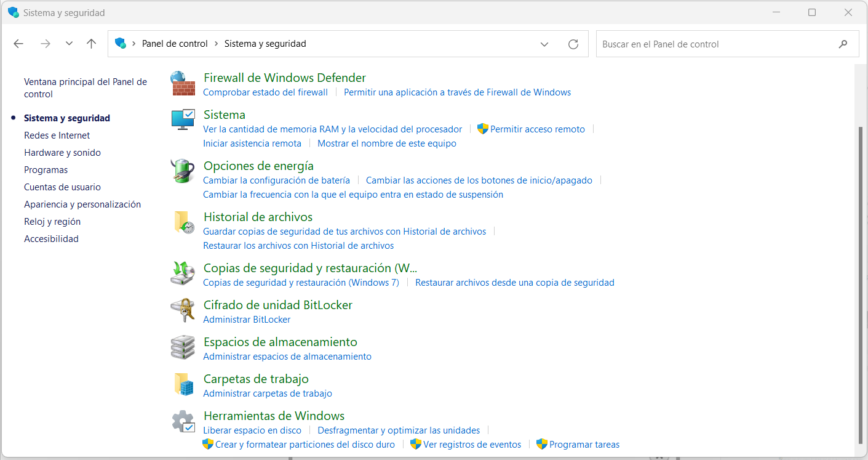Click the Copias de seguridad y restauración icon

(x=183, y=273)
